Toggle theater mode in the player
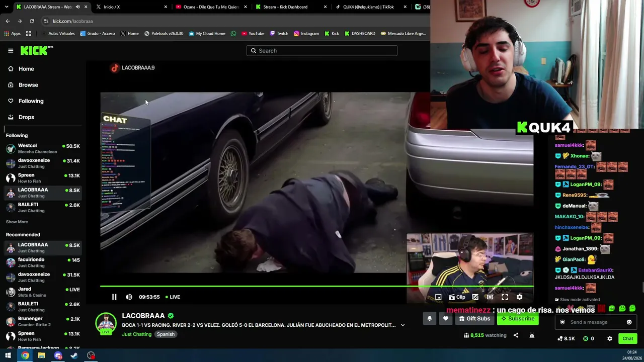644x362 pixels. 490,297
